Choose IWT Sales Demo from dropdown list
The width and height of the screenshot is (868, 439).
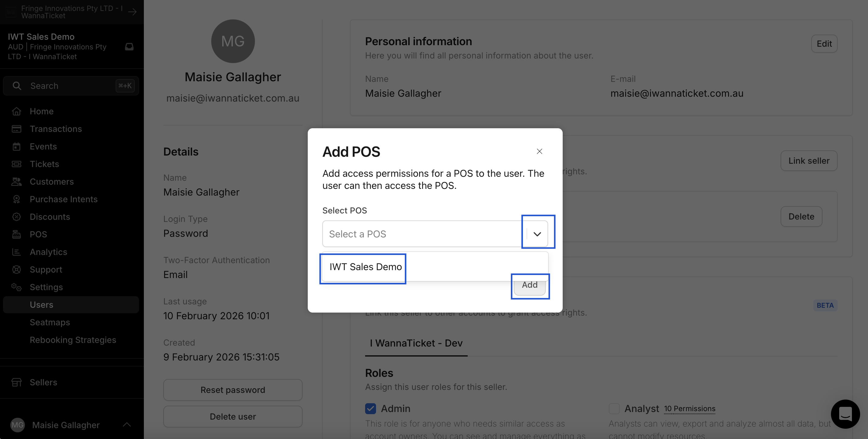[x=365, y=267]
